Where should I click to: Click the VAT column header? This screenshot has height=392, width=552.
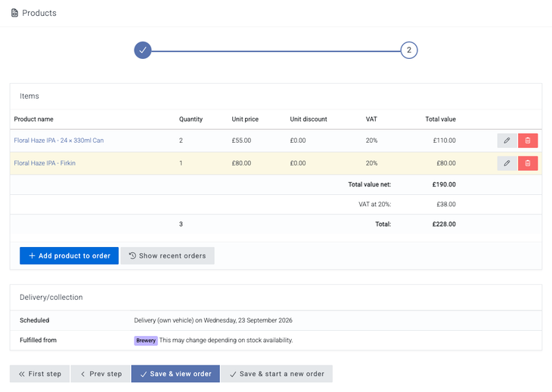click(371, 119)
